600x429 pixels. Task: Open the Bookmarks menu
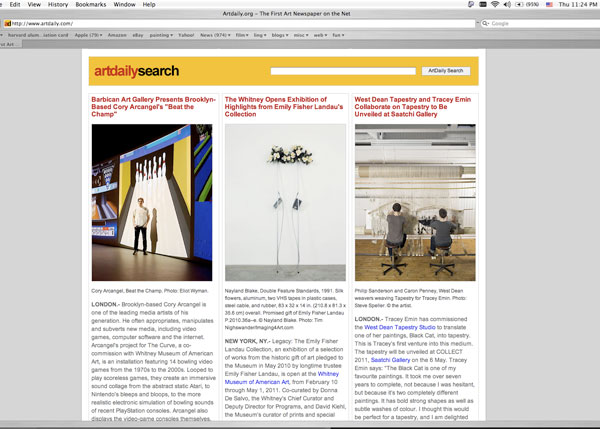(x=91, y=5)
